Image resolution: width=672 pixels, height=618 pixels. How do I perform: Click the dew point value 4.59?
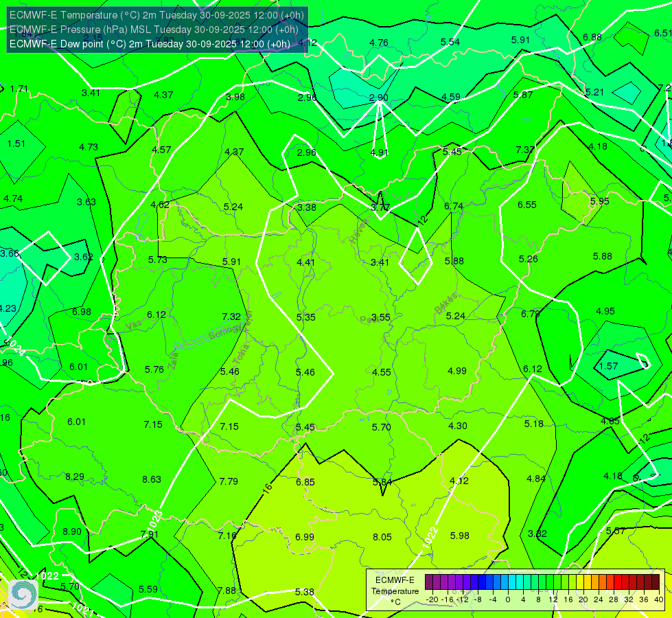(451, 97)
